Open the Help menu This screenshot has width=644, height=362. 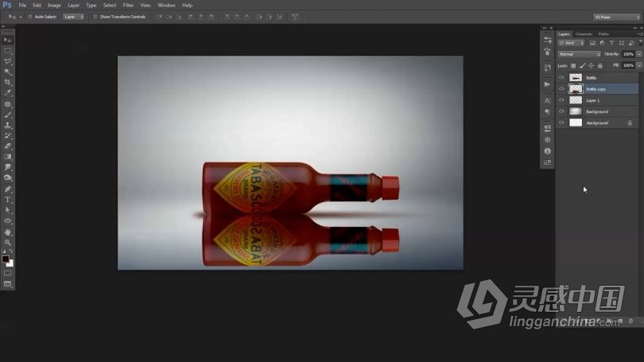click(188, 6)
